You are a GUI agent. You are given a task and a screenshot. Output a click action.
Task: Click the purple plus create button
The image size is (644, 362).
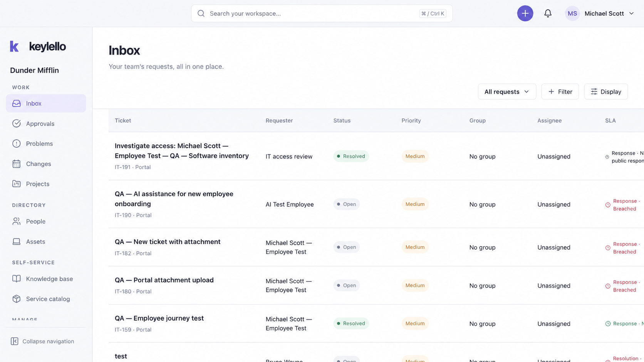pos(525,13)
